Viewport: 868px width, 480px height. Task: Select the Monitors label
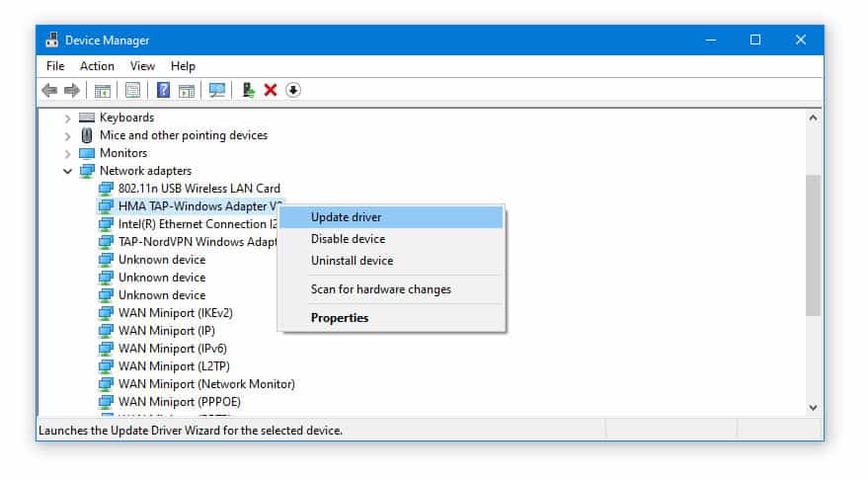point(123,153)
